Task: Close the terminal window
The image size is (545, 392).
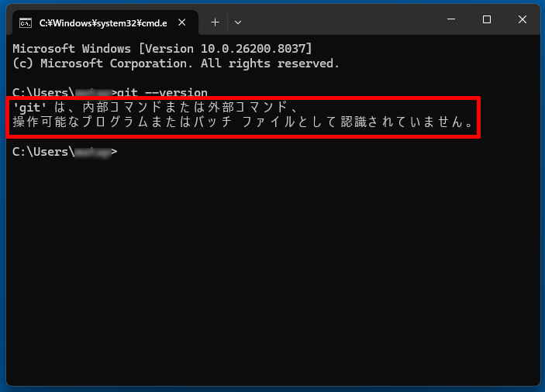Action: (523, 19)
